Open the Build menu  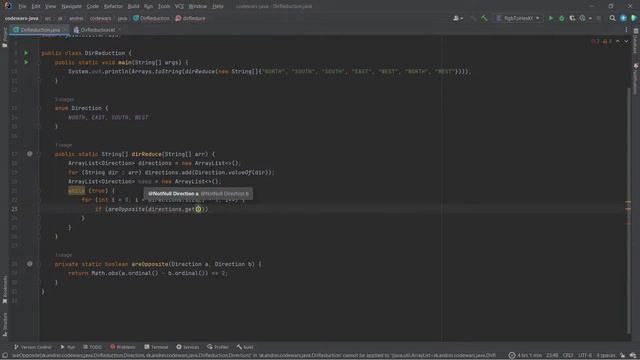point(133,7)
